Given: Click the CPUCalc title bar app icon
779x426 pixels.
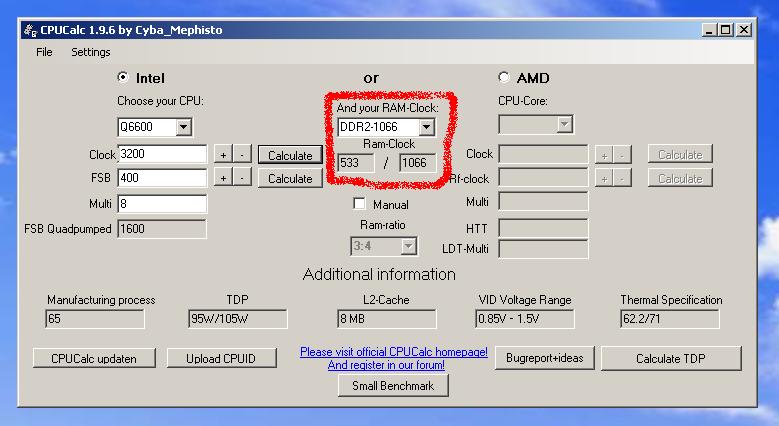Looking at the screenshot, I should [30, 30].
